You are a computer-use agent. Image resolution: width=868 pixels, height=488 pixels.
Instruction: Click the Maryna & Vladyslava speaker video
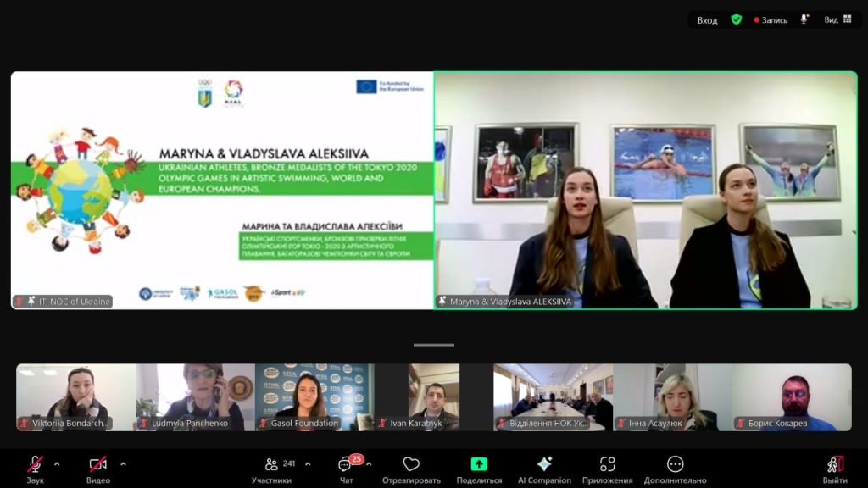tap(646, 190)
